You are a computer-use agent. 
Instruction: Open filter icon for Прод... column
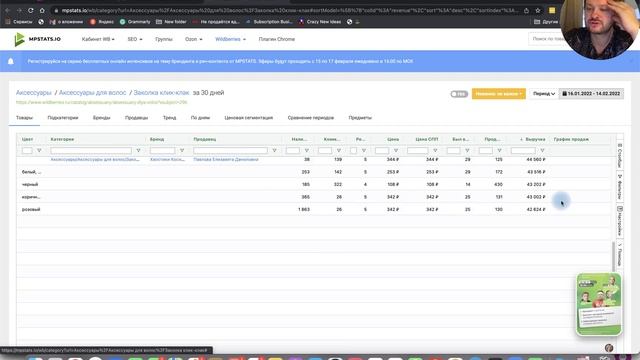point(499,151)
